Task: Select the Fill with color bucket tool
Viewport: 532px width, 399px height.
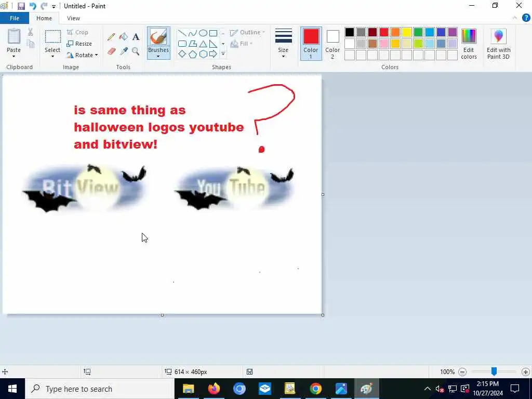Action: coord(124,37)
